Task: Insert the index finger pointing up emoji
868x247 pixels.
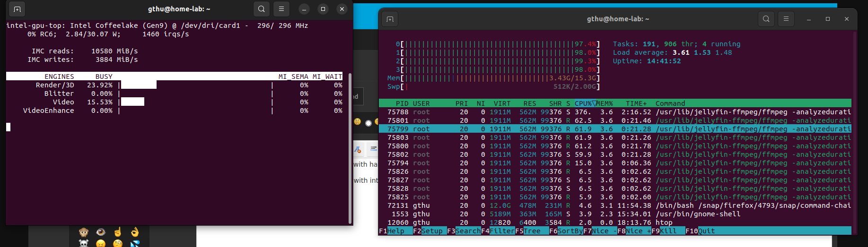Action: pos(118,232)
